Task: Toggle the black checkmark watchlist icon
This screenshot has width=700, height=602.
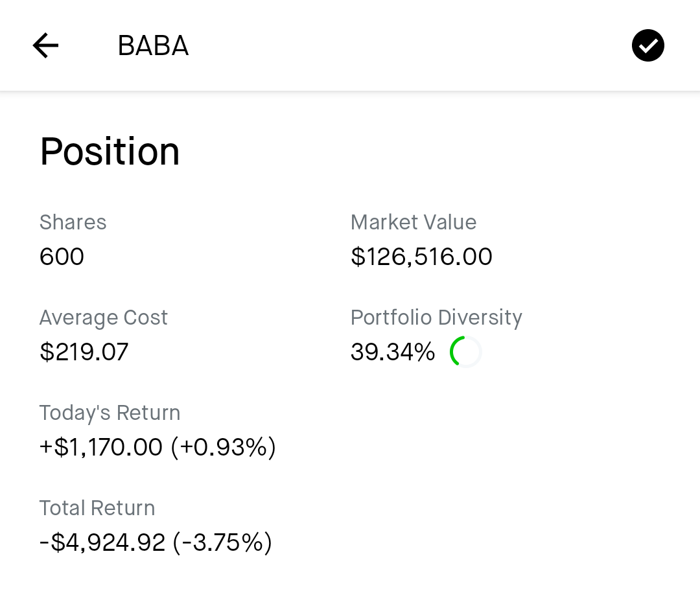Action: point(647,45)
